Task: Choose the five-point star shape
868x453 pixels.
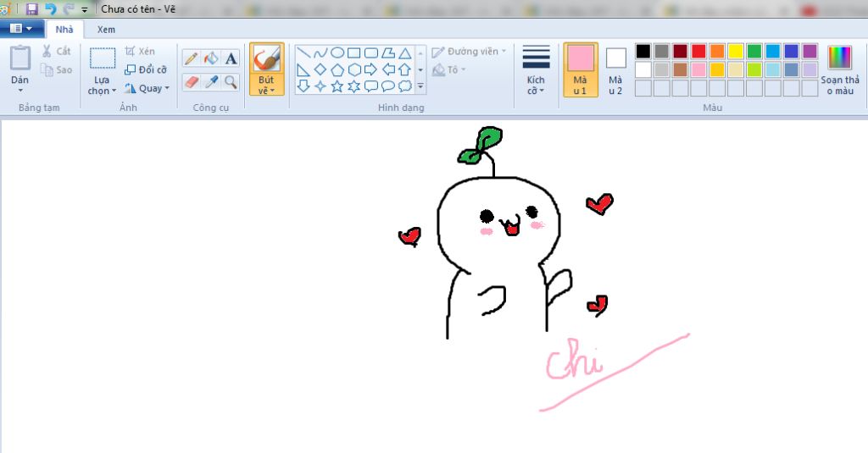Action: click(337, 86)
